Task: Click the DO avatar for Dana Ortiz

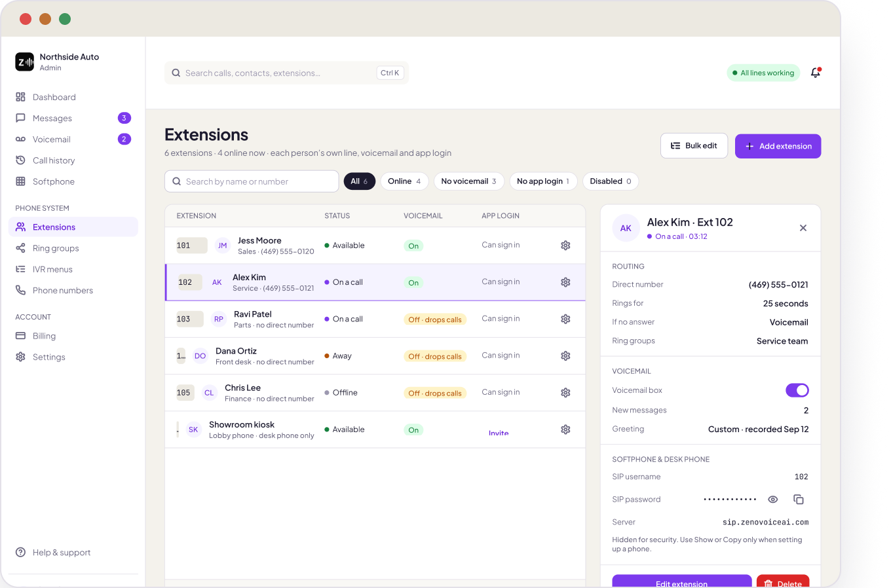Action: (200, 356)
